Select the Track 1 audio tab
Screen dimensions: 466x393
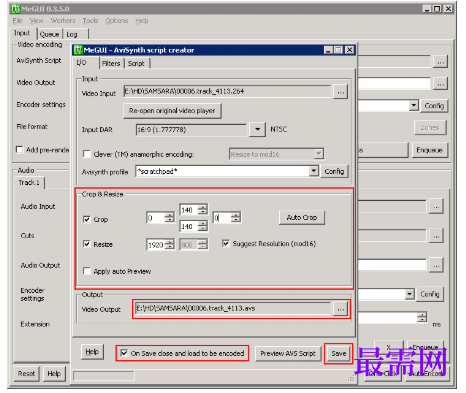pyautogui.click(x=29, y=183)
